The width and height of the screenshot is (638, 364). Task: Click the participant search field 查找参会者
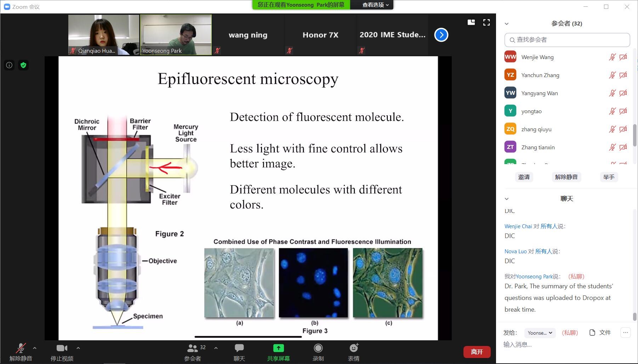pos(567,40)
